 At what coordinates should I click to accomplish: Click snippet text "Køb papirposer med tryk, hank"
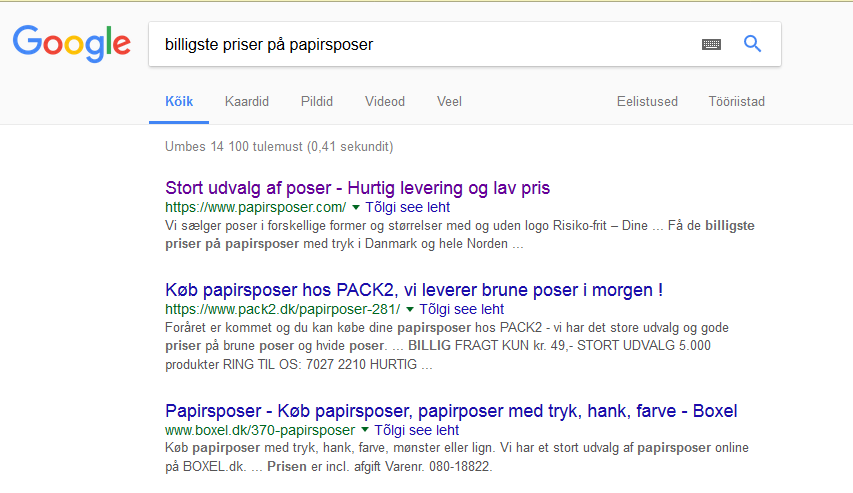[259, 448]
